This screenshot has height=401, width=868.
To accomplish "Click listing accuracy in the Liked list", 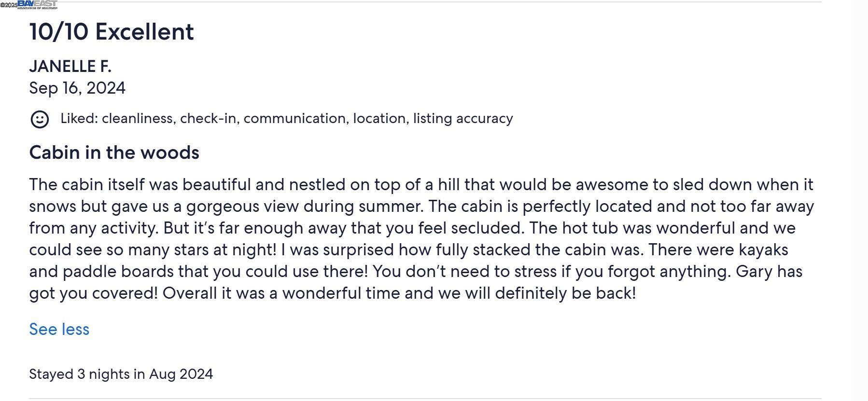I will coord(463,118).
